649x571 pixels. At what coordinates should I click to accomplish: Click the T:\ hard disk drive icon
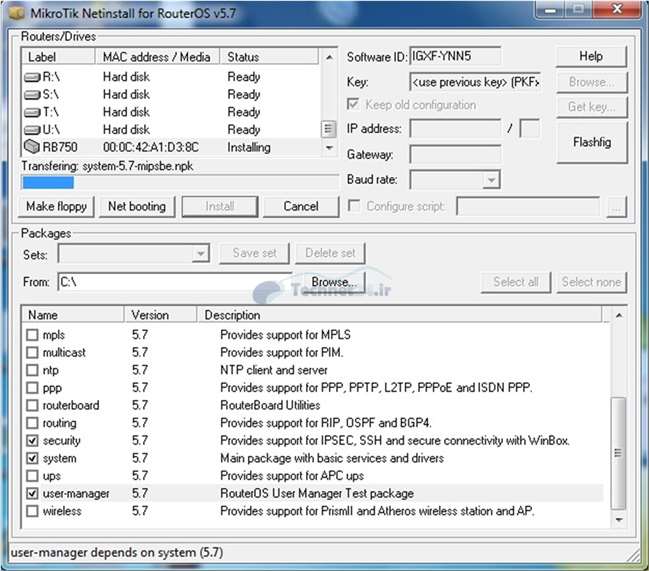(x=32, y=112)
